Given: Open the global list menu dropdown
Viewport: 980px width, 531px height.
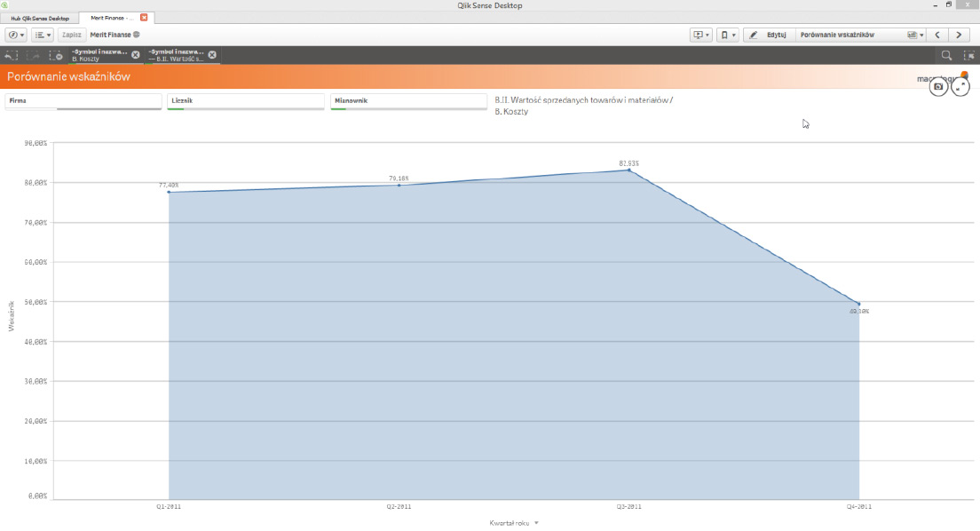Looking at the screenshot, I should click(x=42, y=35).
